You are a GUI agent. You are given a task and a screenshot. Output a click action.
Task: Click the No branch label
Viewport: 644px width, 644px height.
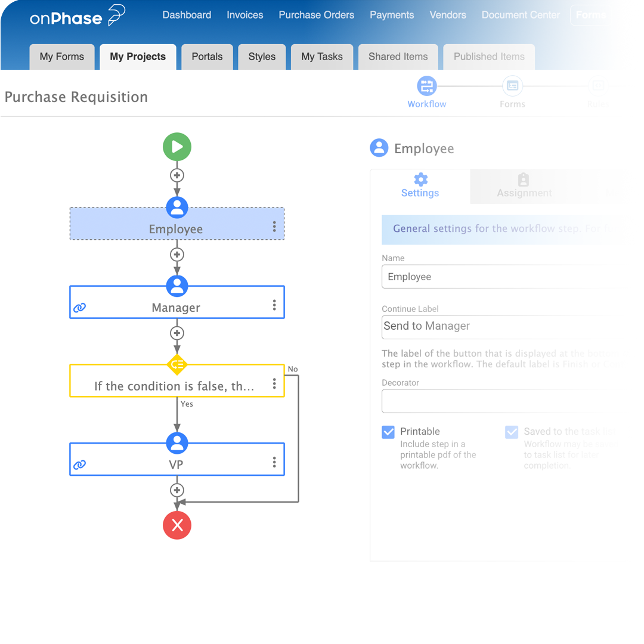tap(293, 369)
